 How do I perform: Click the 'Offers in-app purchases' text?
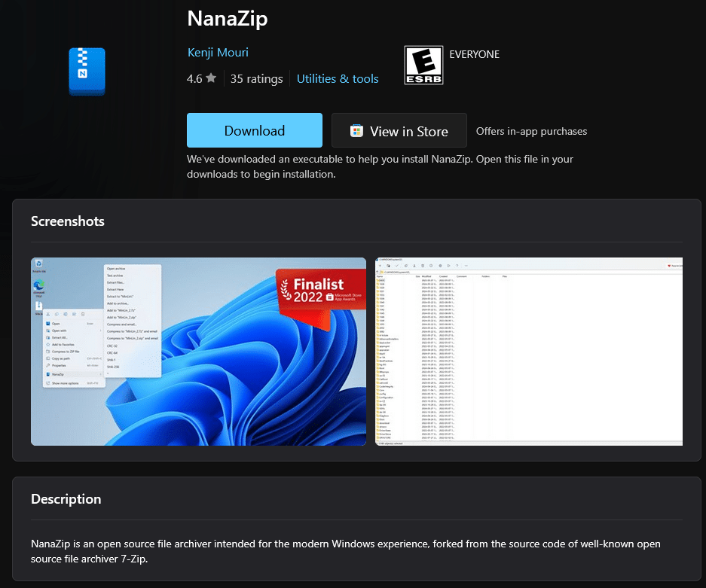point(531,131)
